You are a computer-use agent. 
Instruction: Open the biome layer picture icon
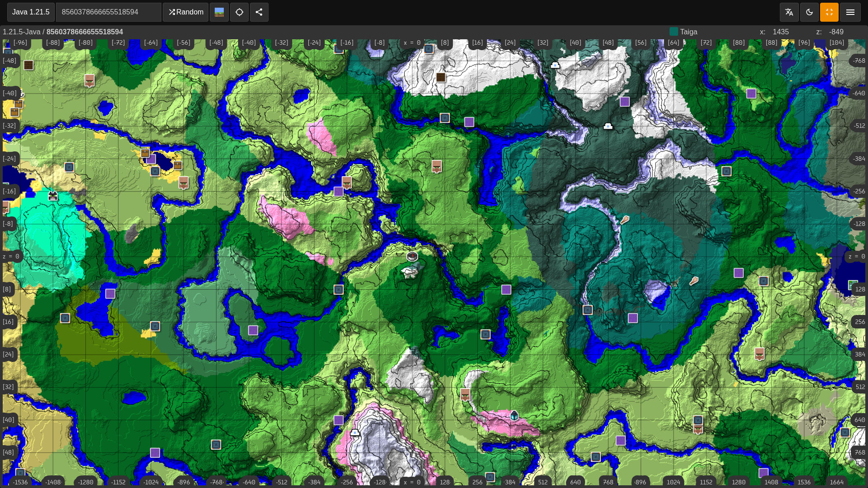219,12
